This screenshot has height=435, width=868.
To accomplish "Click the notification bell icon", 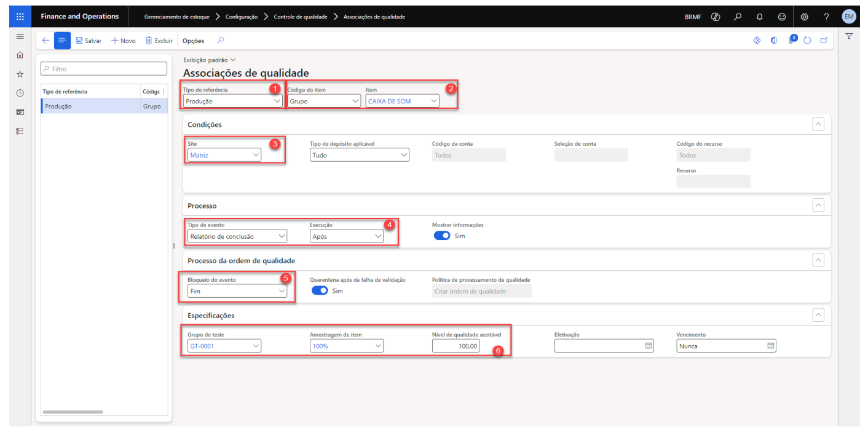I will pos(759,17).
